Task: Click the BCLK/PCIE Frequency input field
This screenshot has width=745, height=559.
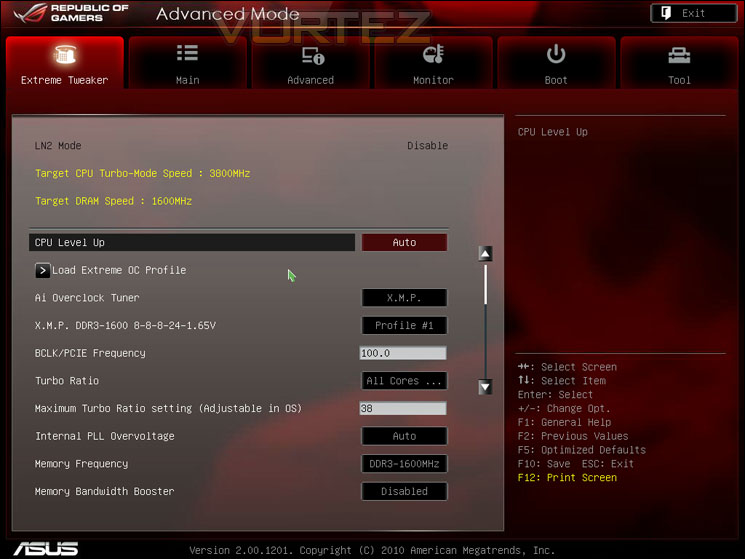Action: click(x=403, y=353)
